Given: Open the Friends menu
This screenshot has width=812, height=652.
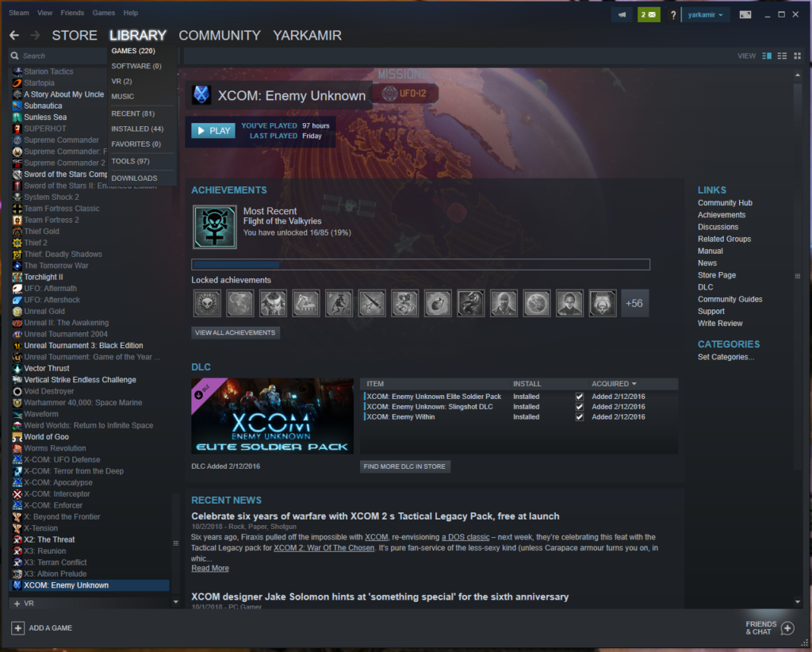Looking at the screenshot, I should tap(72, 13).
